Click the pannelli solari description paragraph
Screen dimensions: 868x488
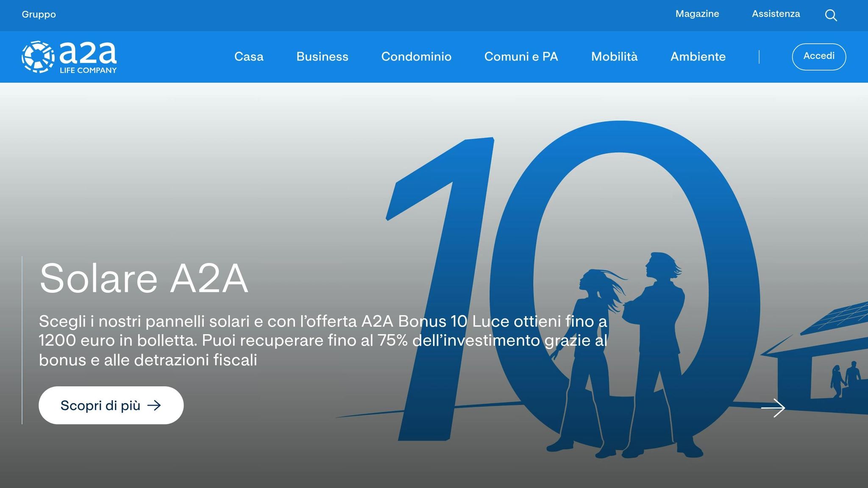pos(323,341)
